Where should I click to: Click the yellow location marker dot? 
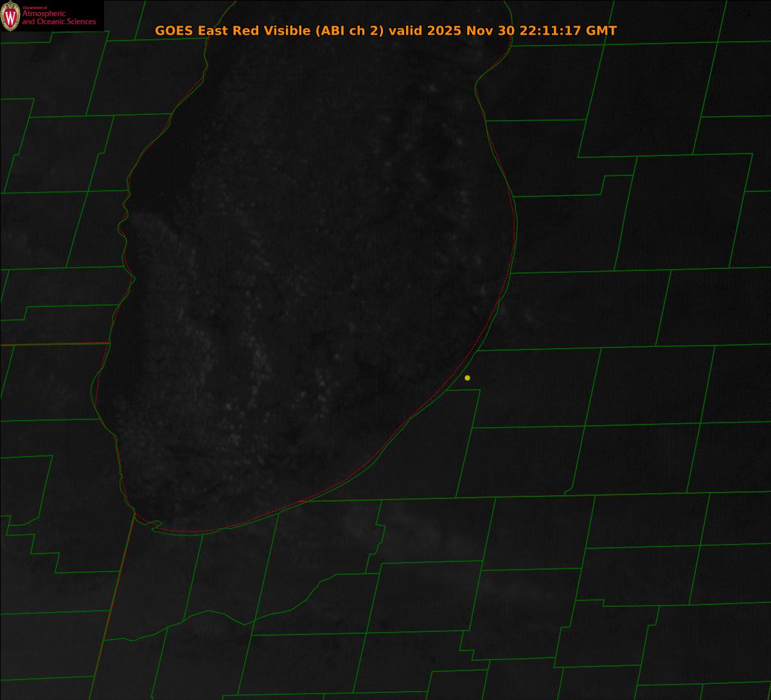pos(467,378)
